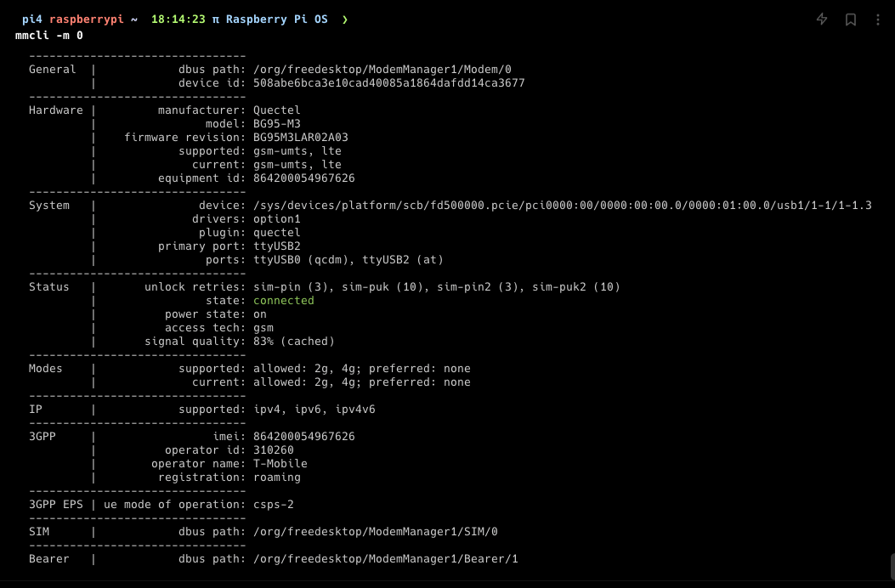Click firmware revision 'BG95M3LAR02A03'
Image resolution: width=895 pixels, height=588 pixels.
[301, 138]
